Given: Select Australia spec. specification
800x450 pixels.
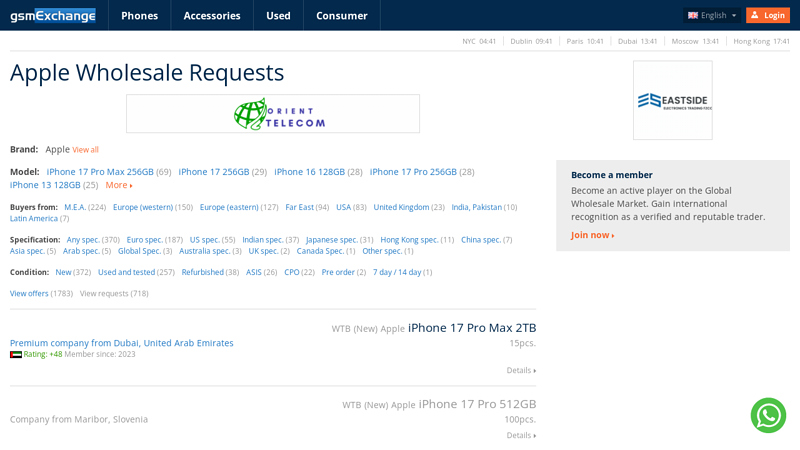Looking at the screenshot, I should (x=205, y=251).
